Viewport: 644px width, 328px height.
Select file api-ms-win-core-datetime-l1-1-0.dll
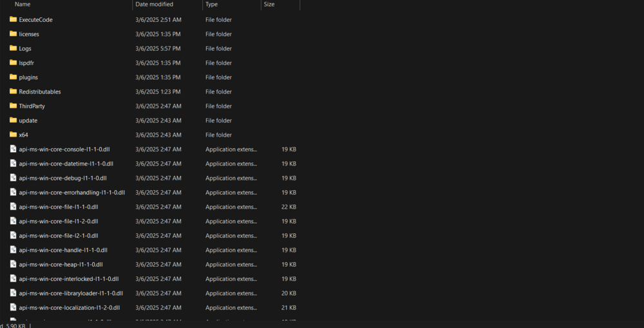pyautogui.click(x=66, y=164)
